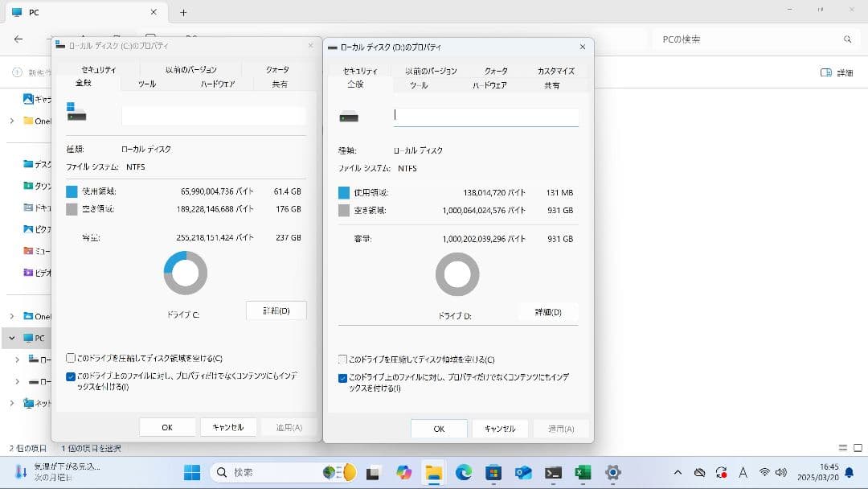868x489 pixels.
Task: Open Microsoft Store from the taskbar
Action: point(492,473)
